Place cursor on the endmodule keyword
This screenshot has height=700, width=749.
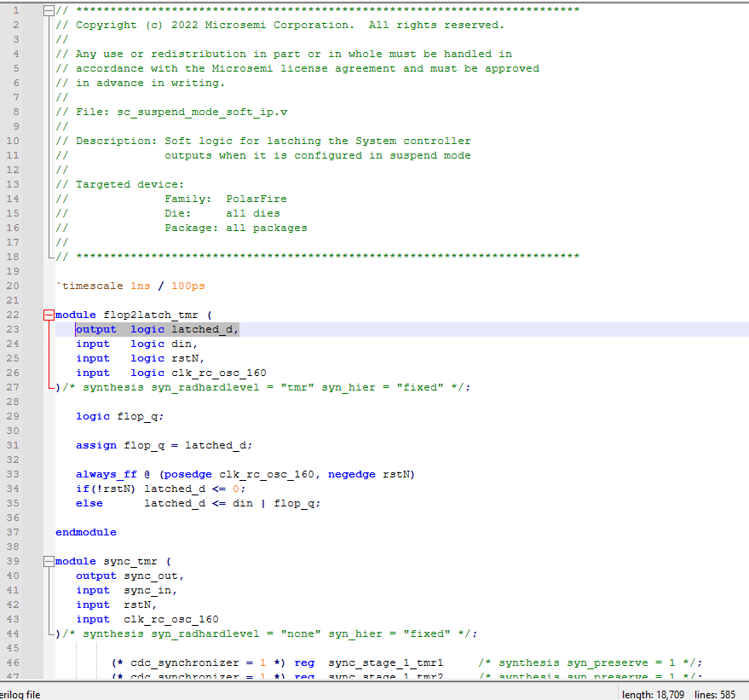click(85, 532)
